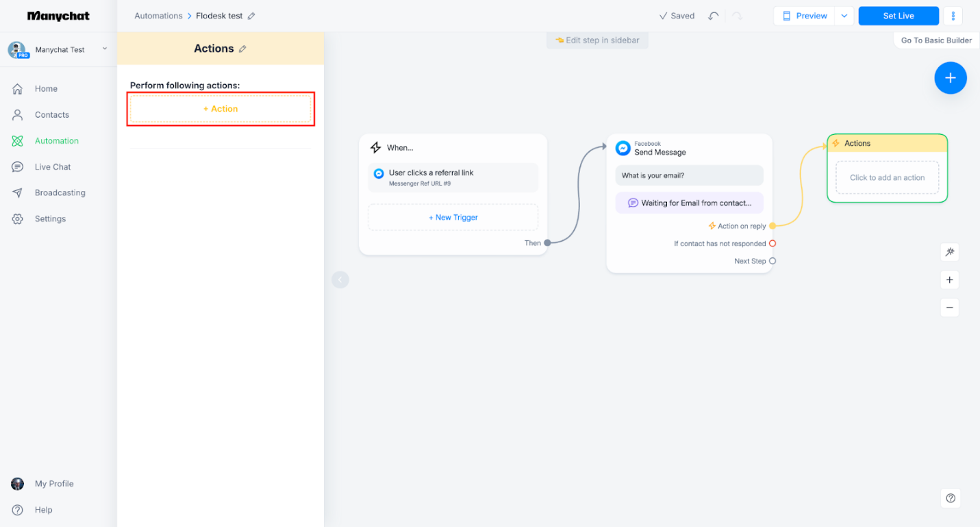This screenshot has height=527, width=980.
Task: Go to Automation menu item
Action: (57, 140)
